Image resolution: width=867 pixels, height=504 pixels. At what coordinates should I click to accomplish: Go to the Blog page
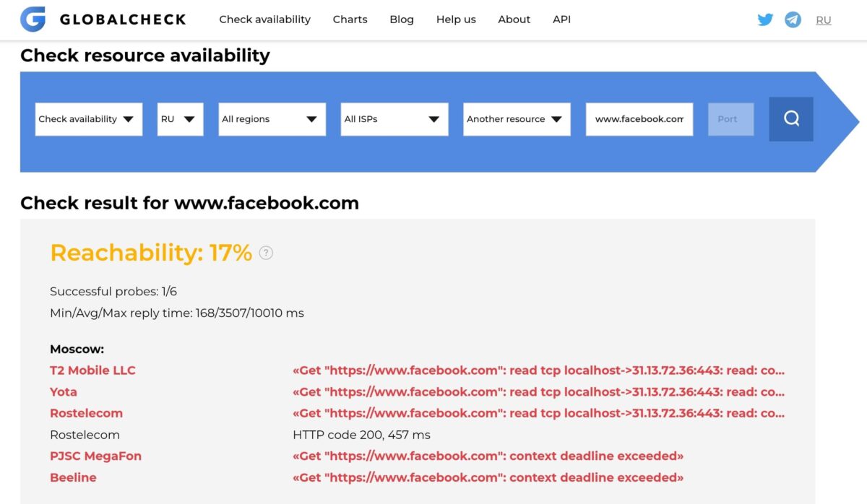pos(402,19)
